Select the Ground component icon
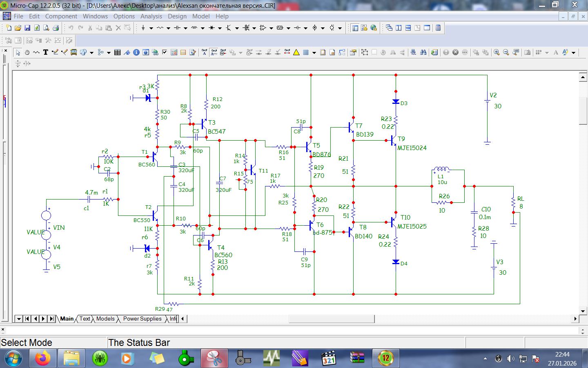 click(143, 28)
